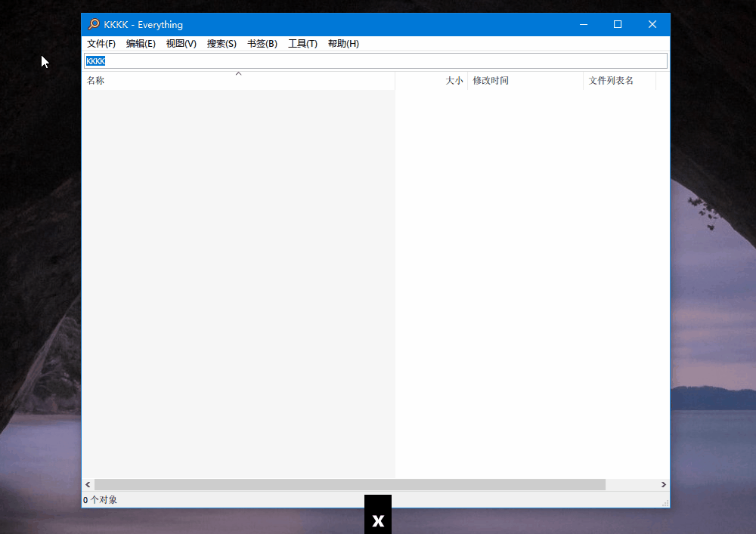Sort results by the 大小 column header
Image resolution: width=756 pixels, height=534 pixels.
click(x=432, y=80)
